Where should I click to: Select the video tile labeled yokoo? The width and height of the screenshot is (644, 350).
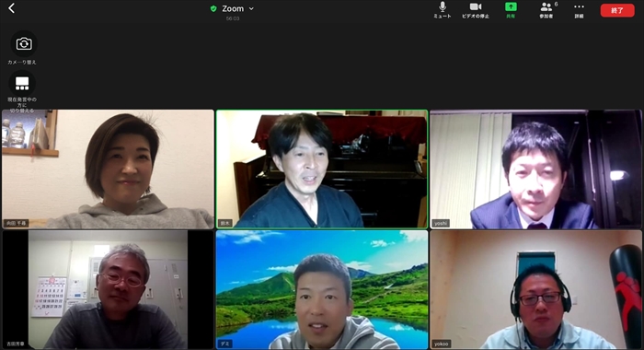[x=535, y=289]
